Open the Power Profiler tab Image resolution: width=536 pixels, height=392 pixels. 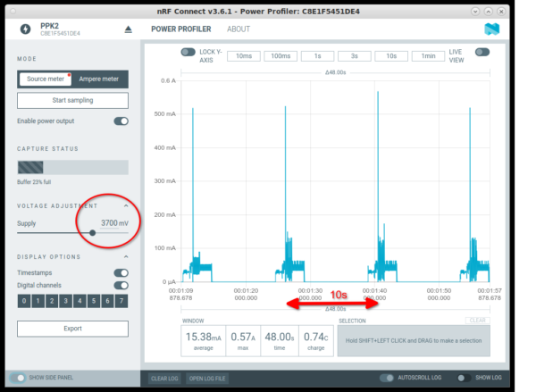(180, 29)
